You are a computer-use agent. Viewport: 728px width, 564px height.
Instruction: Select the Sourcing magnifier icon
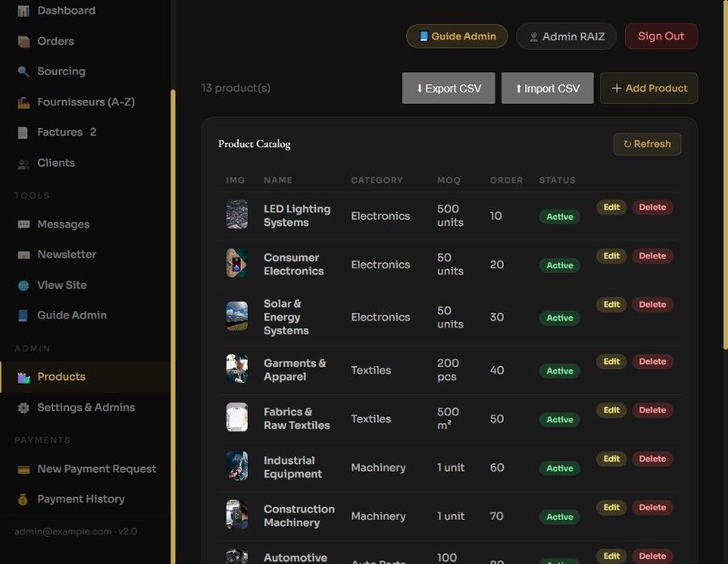click(x=23, y=72)
